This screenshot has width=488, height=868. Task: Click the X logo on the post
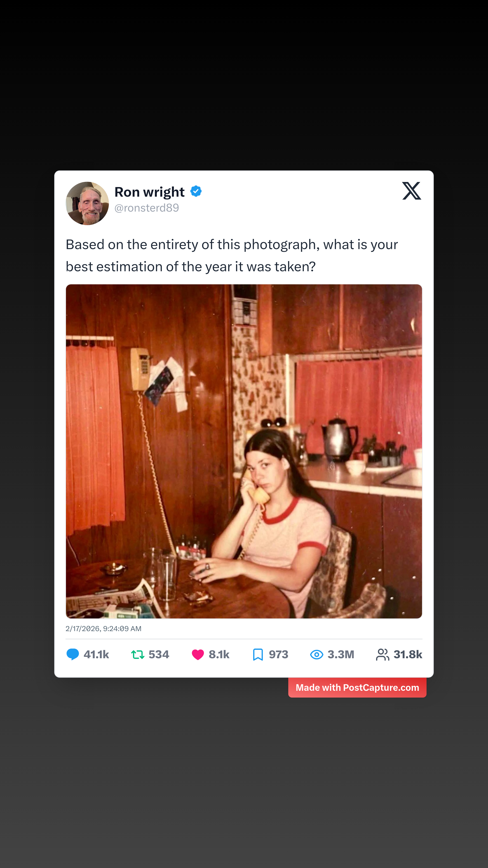[411, 191]
